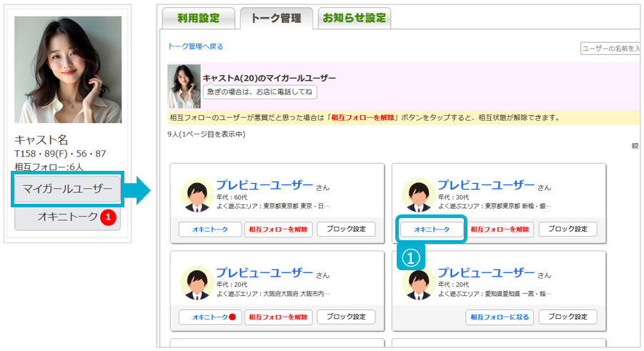This screenshot has height=351, width=644.
Task: Open the お知らせ設定 tab
Action: [x=355, y=19]
